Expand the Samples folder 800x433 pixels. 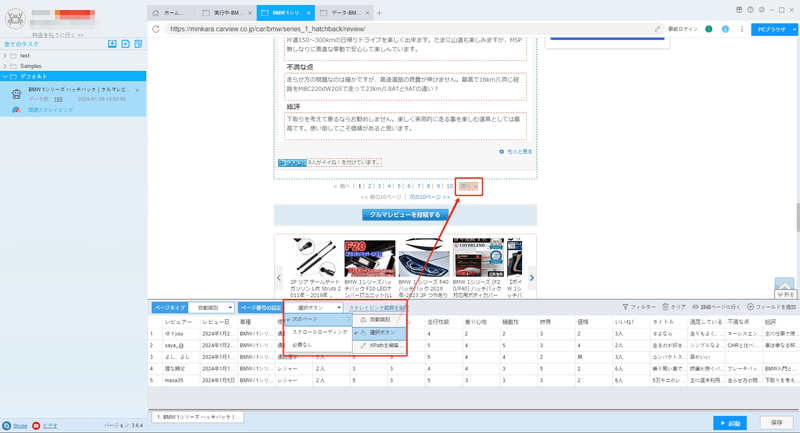coord(5,66)
